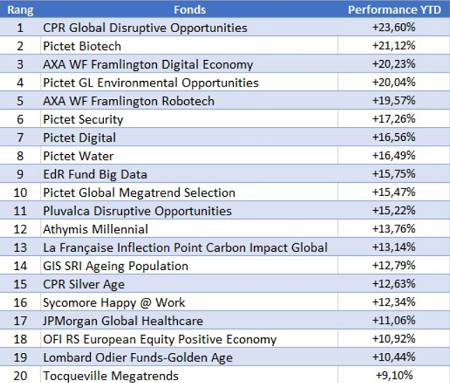Click La Française Inflection Point Carbon Impact

[167, 248]
